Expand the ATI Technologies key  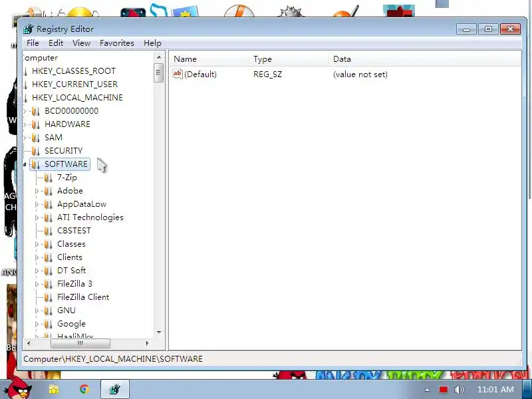37,217
